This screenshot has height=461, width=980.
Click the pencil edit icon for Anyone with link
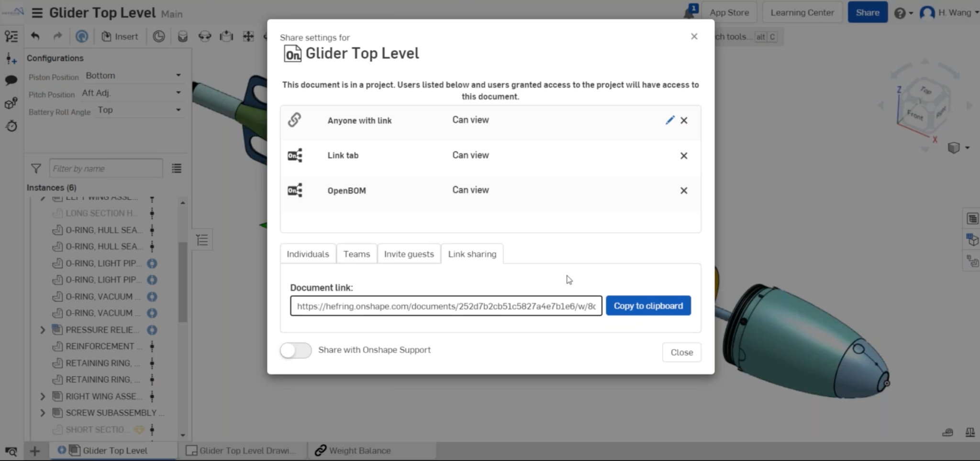click(669, 120)
